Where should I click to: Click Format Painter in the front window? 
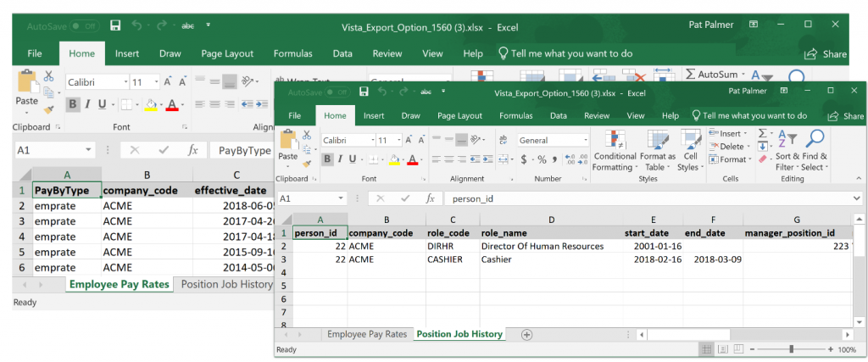click(307, 164)
